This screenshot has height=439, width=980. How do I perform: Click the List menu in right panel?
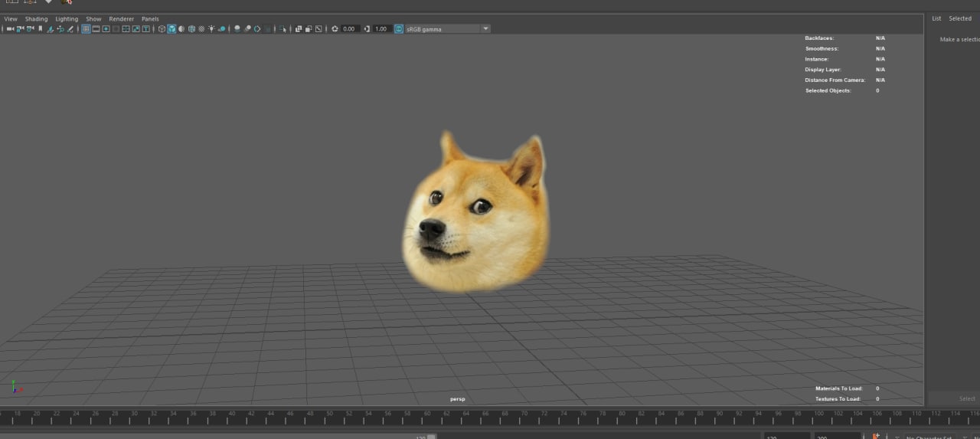tap(936, 18)
